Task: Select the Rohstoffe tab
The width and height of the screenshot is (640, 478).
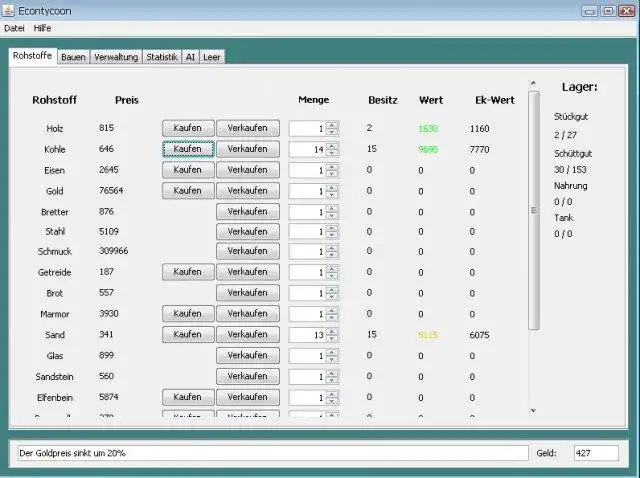Action: 32,56
